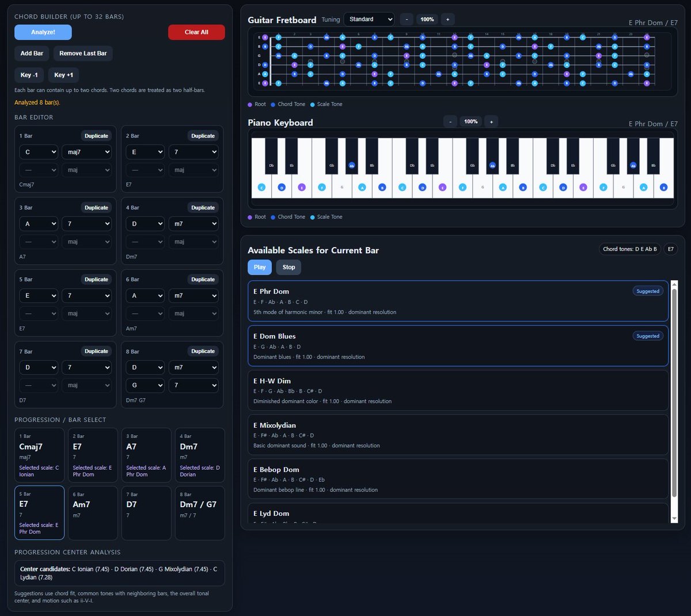
Task: Open Bar 8 second chord root dropdown (G)
Action: (x=145, y=385)
